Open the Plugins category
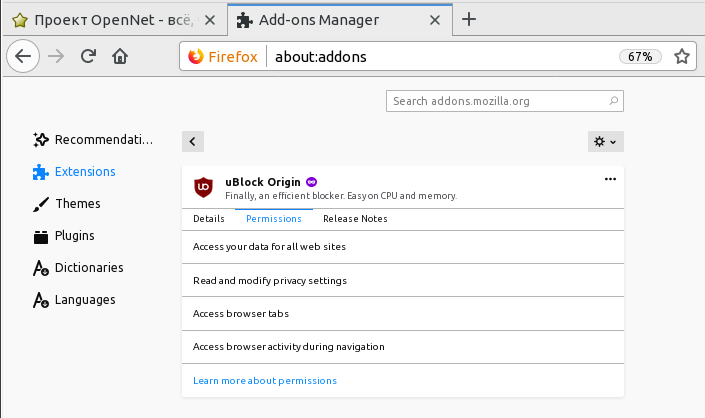The width and height of the screenshot is (705, 418). point(74,236)
